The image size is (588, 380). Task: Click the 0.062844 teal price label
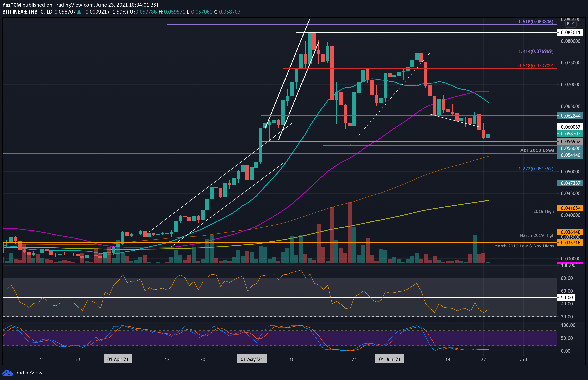(x=570, y=116)
